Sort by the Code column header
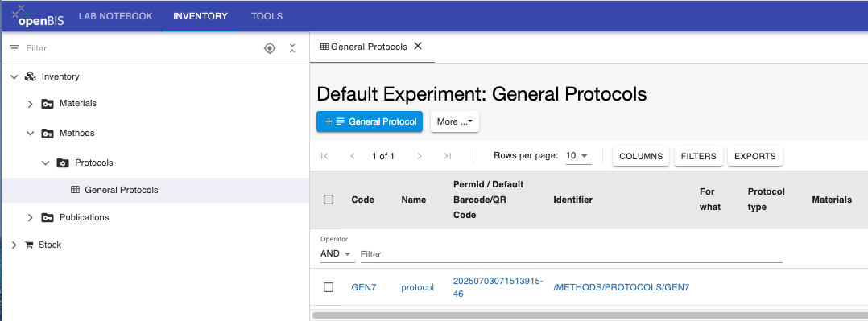 (x=362, y=200)
